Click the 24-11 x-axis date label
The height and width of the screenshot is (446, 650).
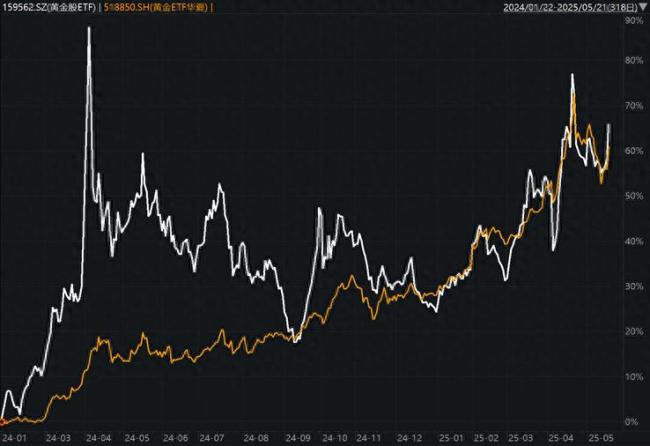(x=369, y=438)
